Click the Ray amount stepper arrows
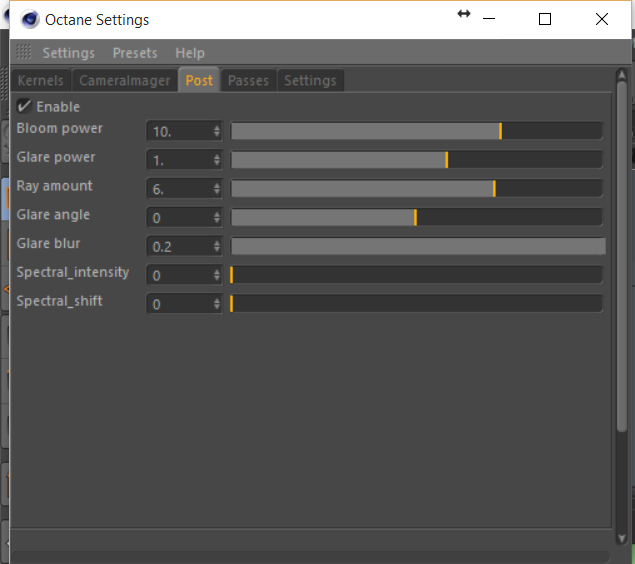The image size is (635, 564). point(217,189)
